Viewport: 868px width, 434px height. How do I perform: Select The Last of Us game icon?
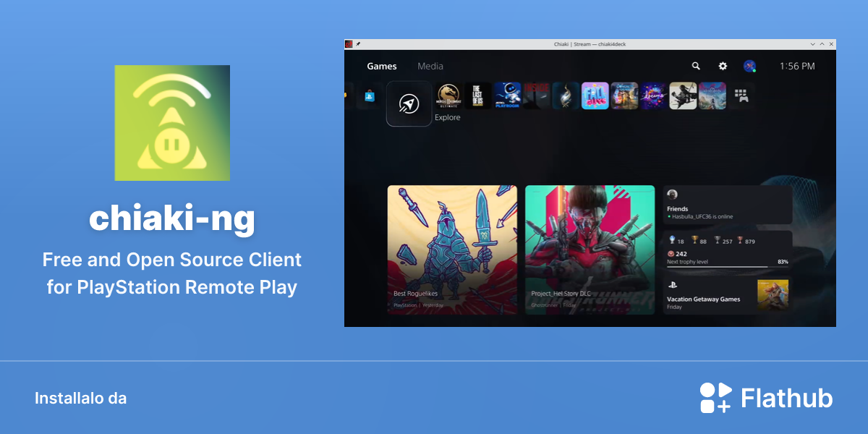(478, 95)
